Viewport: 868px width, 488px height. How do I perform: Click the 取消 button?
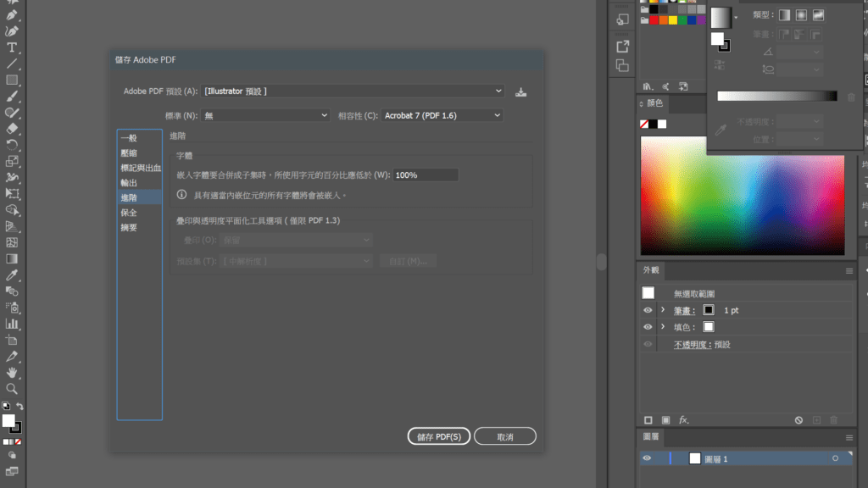click(x=505, y=436)
